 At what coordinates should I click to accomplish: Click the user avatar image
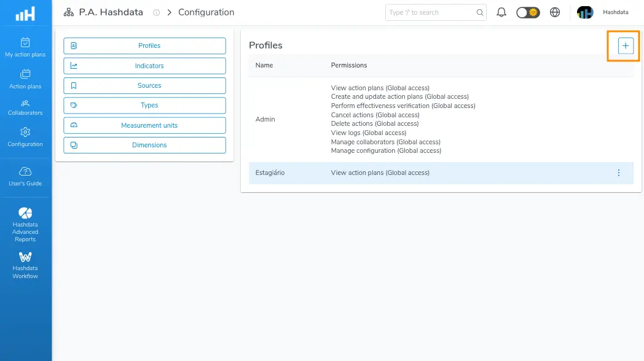click(585, 12)
